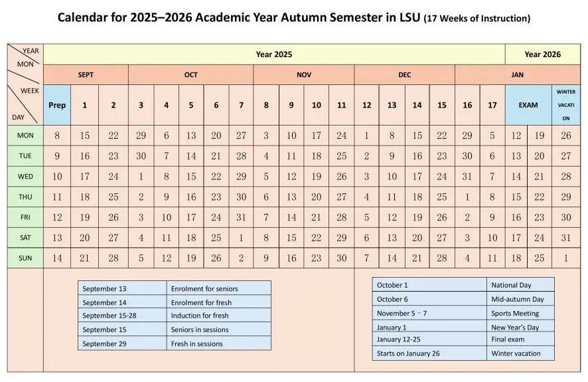Select the THU day row label
Image resolution: width=588 pixels, height=382 pixels.
(25, 197)
